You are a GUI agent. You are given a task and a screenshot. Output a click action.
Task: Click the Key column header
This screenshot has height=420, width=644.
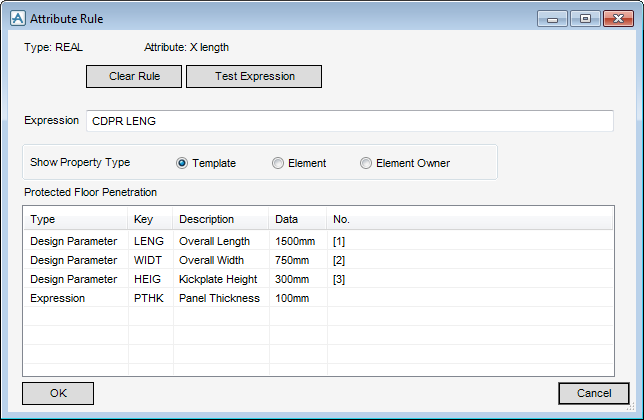coord(150,219)
